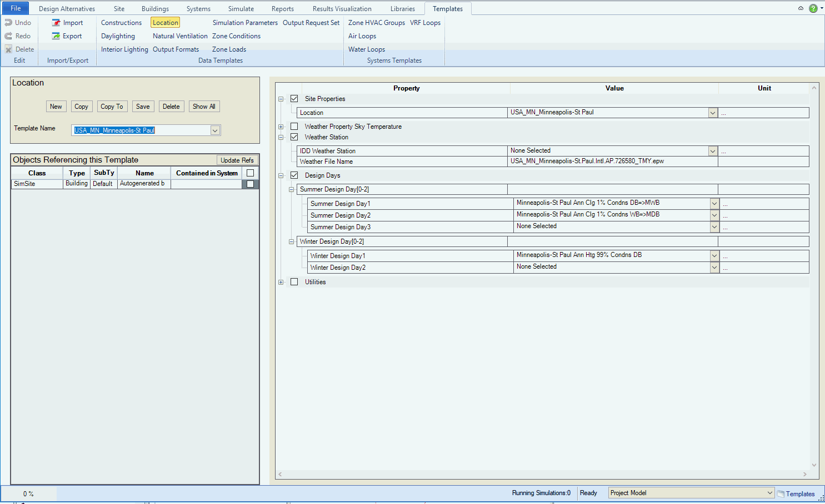Expand the Utilities tree section
The height and width of the screenshot is (504, 825).
click(281, 282)
